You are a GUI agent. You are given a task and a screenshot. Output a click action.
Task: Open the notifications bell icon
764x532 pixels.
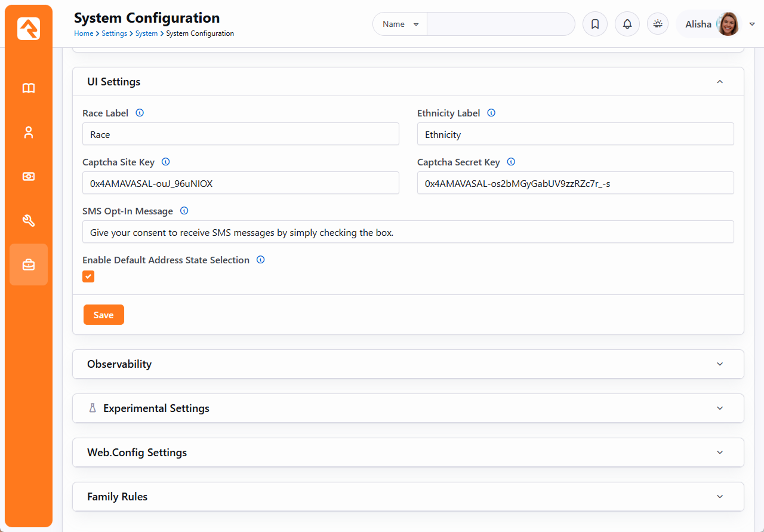point(627,24)
